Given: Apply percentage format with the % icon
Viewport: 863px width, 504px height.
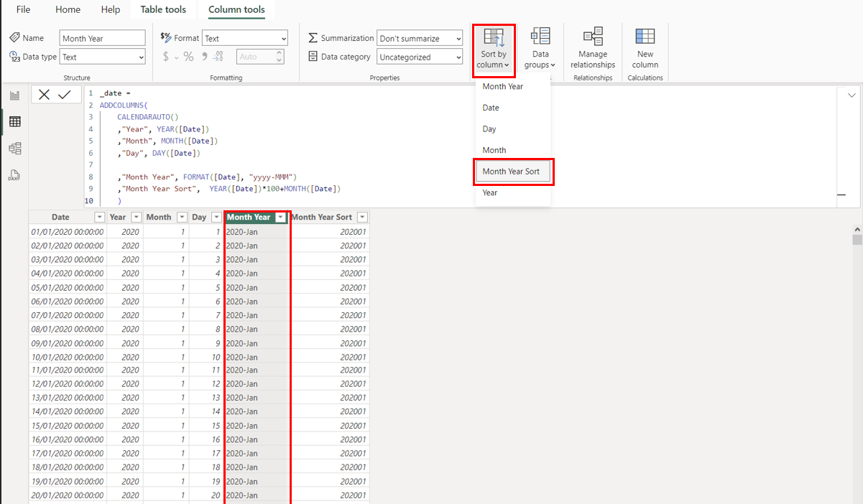Looking at the screenshot, I should pos(188,57).
